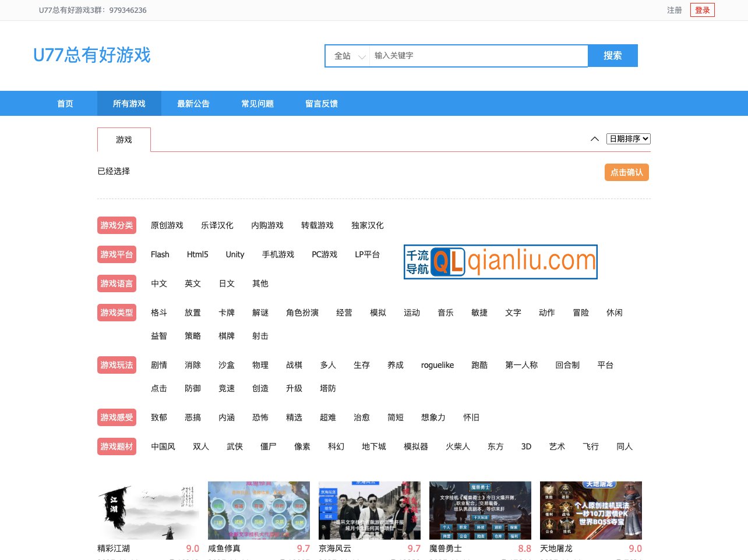The height and width of the screenshot is (560, 748).
Task: Open the 留言反馈 feedback page
Action: pyautogui.click(x=321, y=103)
